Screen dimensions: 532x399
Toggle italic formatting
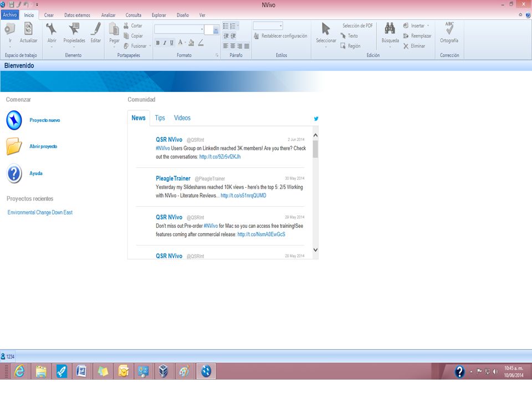pyautogui.click(x=165, y=43)
